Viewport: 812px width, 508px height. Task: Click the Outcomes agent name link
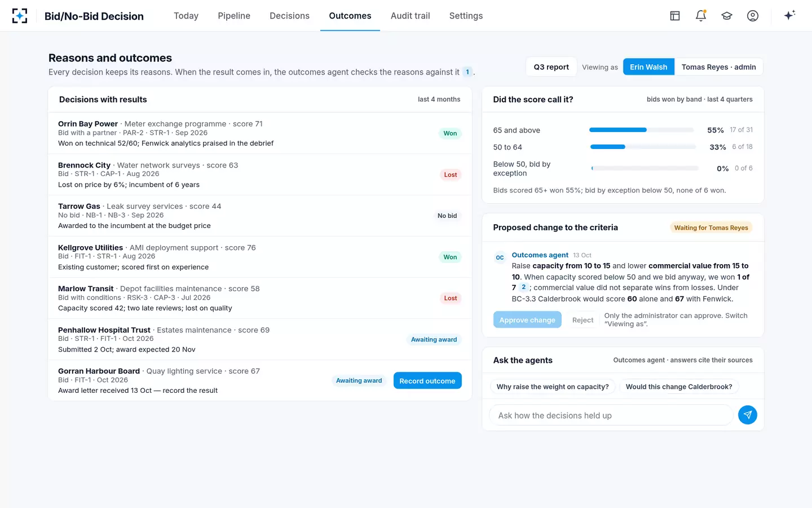[540, 255]
